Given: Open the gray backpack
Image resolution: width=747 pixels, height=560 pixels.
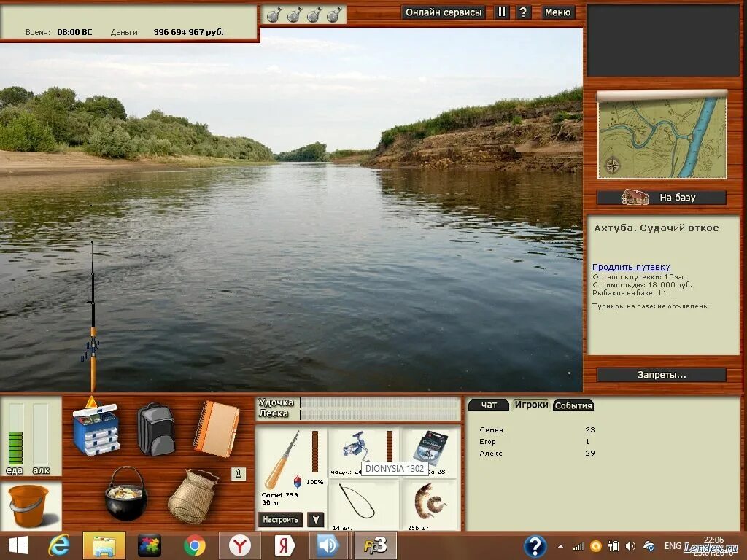Looking at the screenshot, I should point(156,429).
